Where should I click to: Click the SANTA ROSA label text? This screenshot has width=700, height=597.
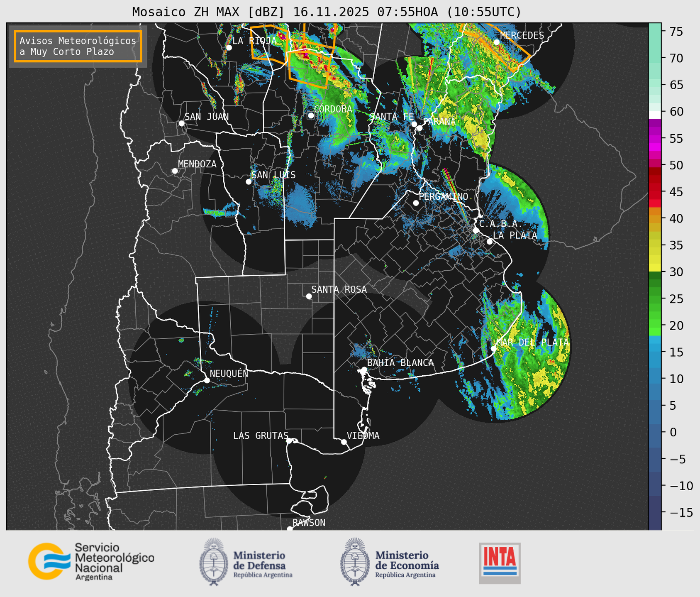[339, 289]
